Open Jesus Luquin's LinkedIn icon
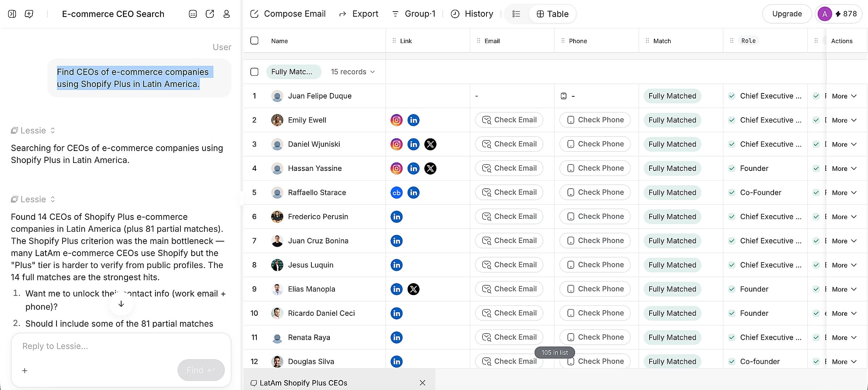 tap(396, 265)
